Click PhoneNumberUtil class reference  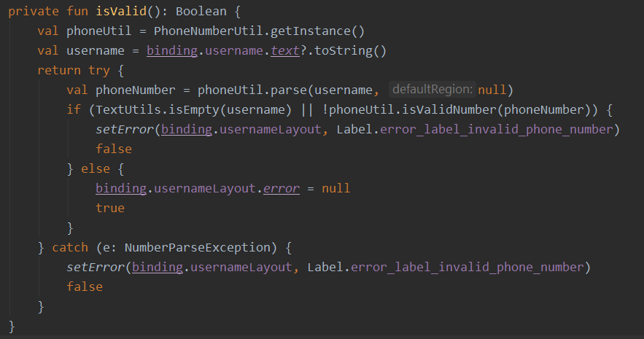tap(209, 31)
